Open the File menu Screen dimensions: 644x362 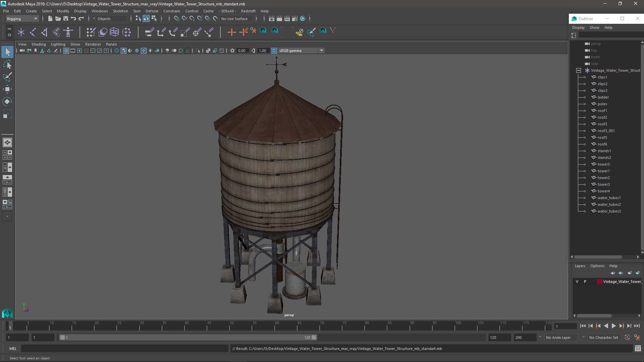(6, 11)
